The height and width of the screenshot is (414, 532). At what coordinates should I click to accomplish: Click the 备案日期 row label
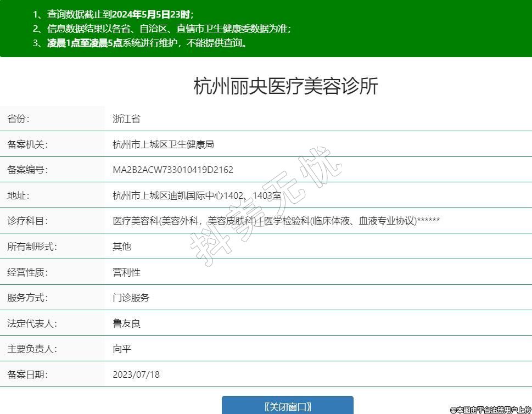(27, 374)
